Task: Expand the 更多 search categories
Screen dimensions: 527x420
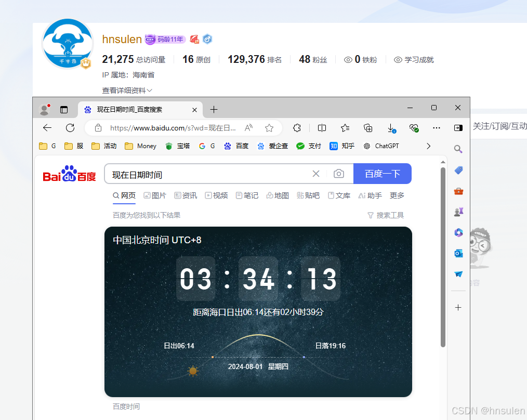Action: point(397,195)
